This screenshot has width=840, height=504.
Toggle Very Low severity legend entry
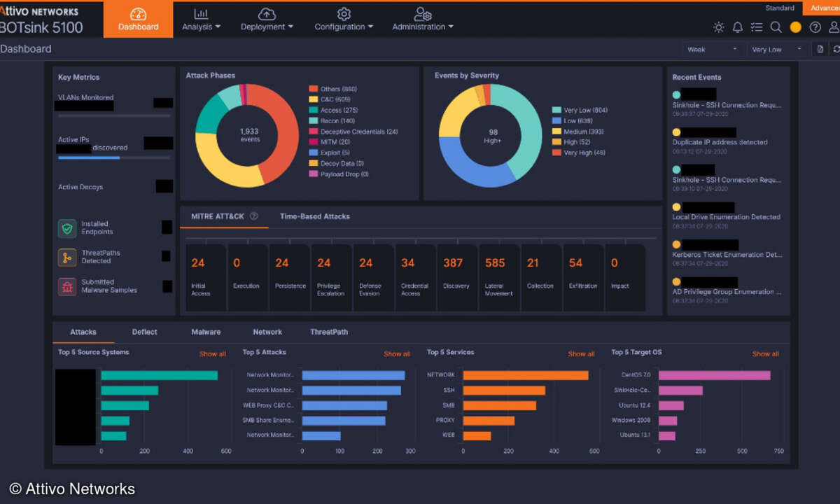[x=580, y=110]
